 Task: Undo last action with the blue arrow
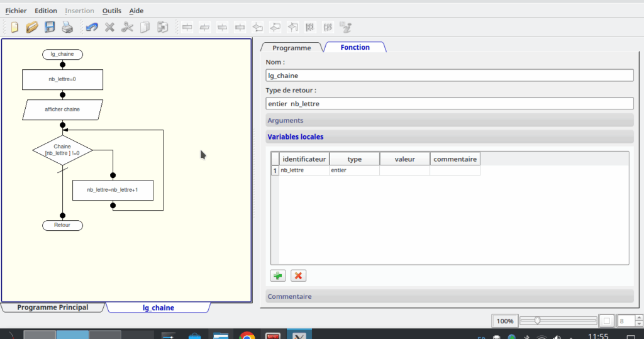coord(92,27)
